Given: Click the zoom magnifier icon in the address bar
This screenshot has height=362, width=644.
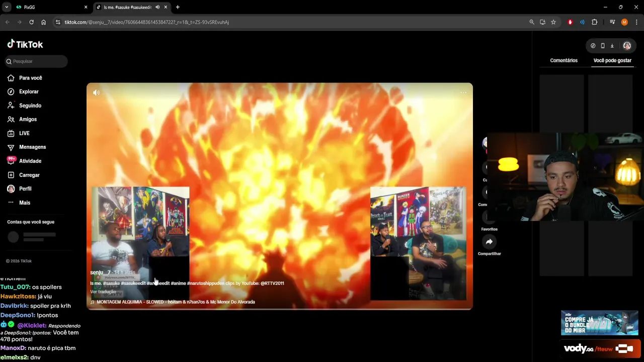Looking at the screenshot, I should pyautogui.click(x=532, y=22).
